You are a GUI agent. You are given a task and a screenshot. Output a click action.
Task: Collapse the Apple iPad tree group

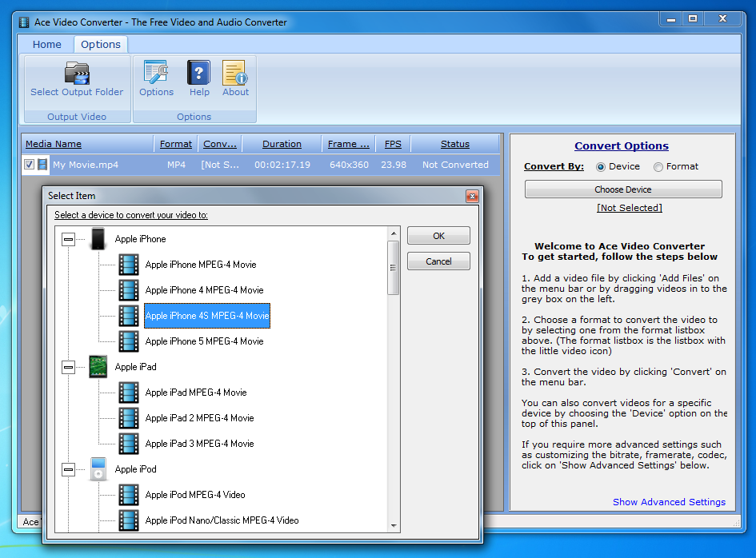pos(69,367)
